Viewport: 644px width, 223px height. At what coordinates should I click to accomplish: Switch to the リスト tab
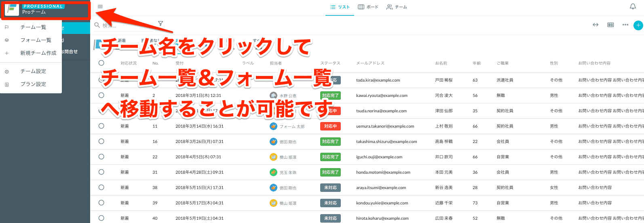[340, 7]
